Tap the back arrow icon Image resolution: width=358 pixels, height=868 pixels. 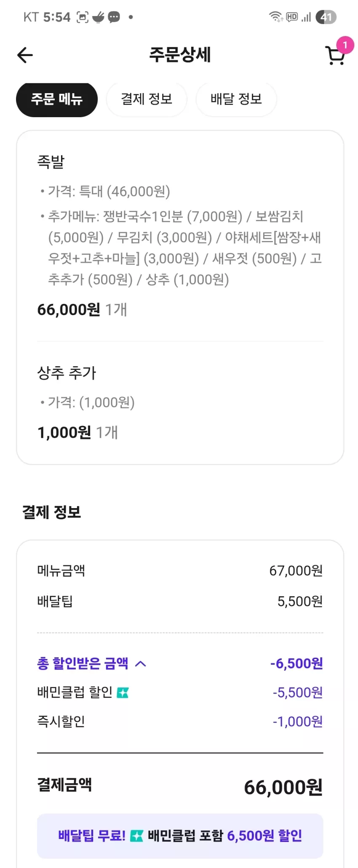pyautogui.click(x=25, y=55)
